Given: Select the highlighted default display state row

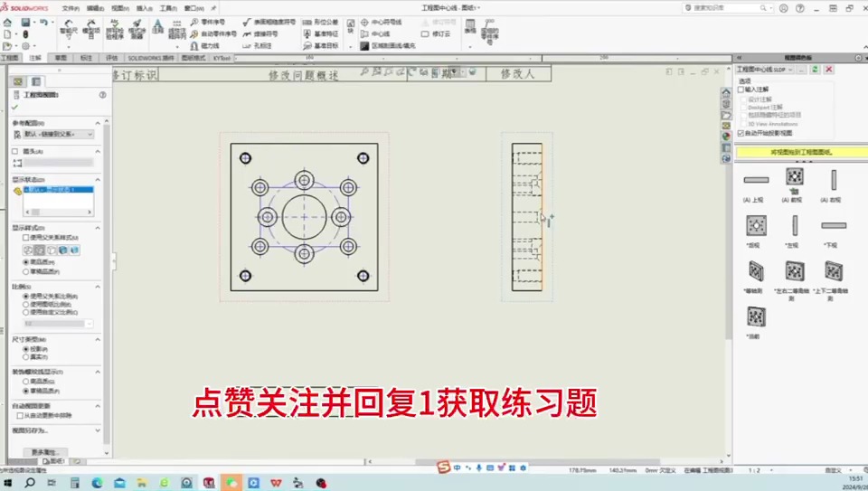Looking at the screenshot, I should pos(58,190).
